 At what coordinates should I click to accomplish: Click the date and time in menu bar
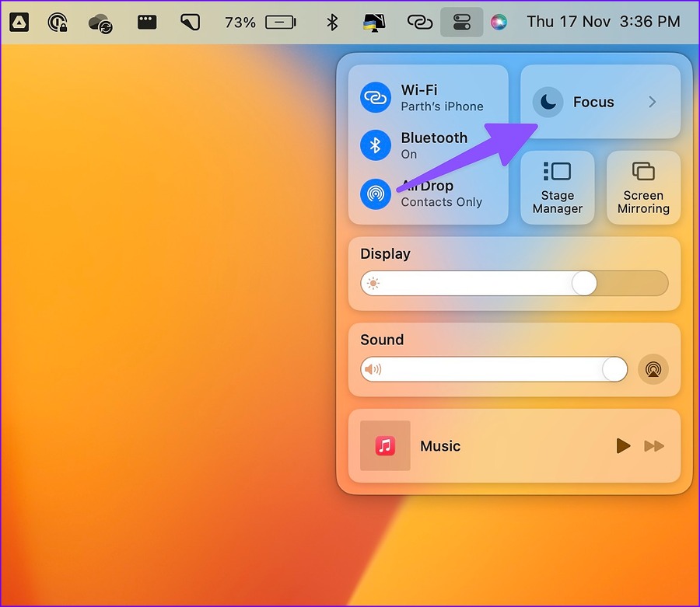(604, 22)
